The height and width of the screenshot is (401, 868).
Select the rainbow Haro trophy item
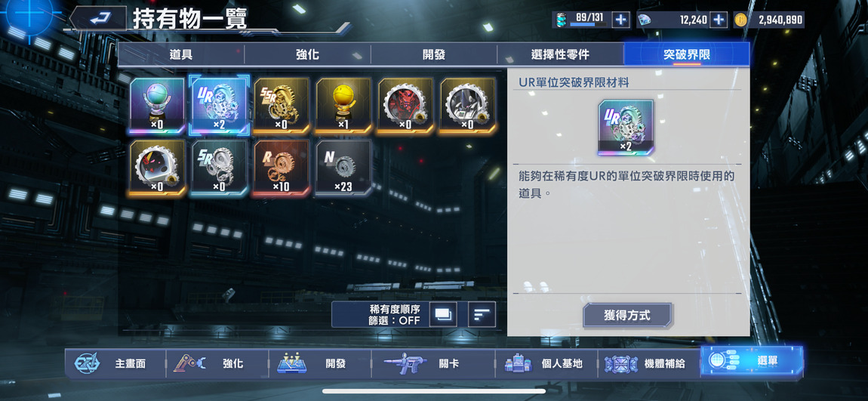(157, 105)
